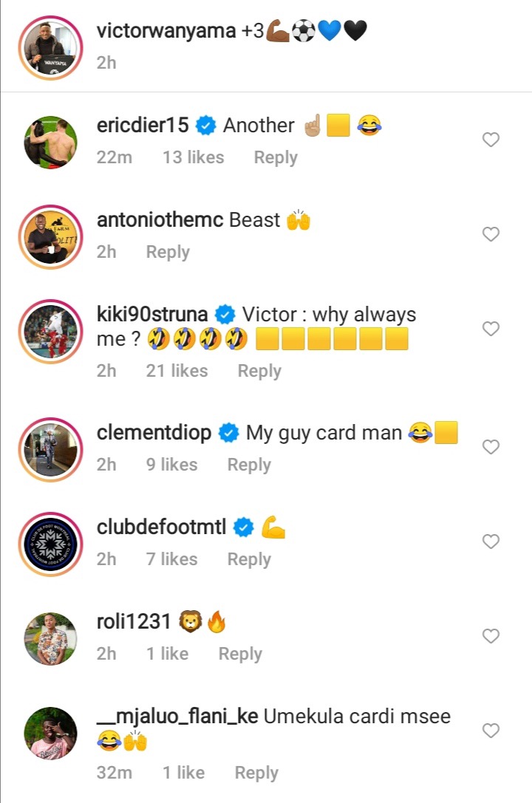View 21 likes on kiki90struna's comment
Image resolution: width=532 pixels, height=803 pixels.
click(x=177, y=370)
